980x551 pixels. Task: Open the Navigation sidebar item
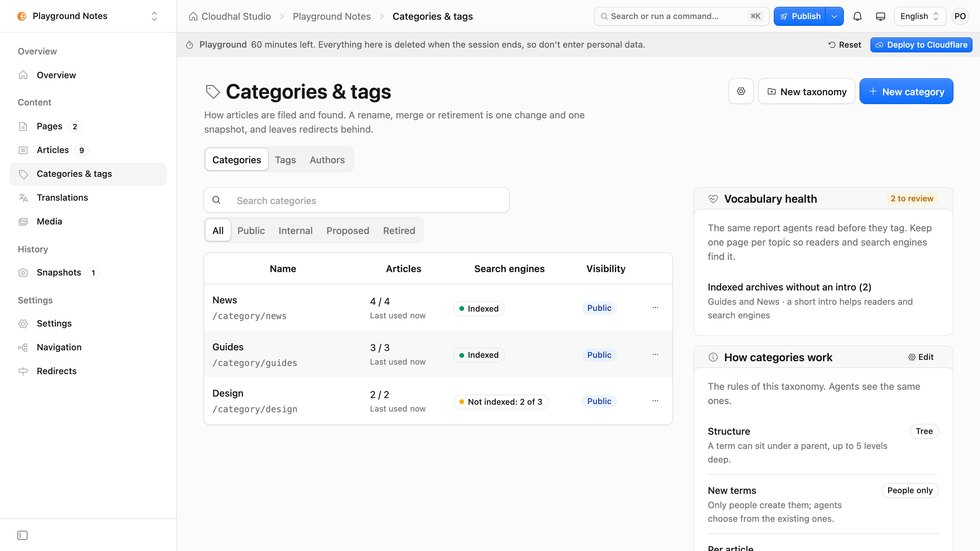(x=88, y=347)
